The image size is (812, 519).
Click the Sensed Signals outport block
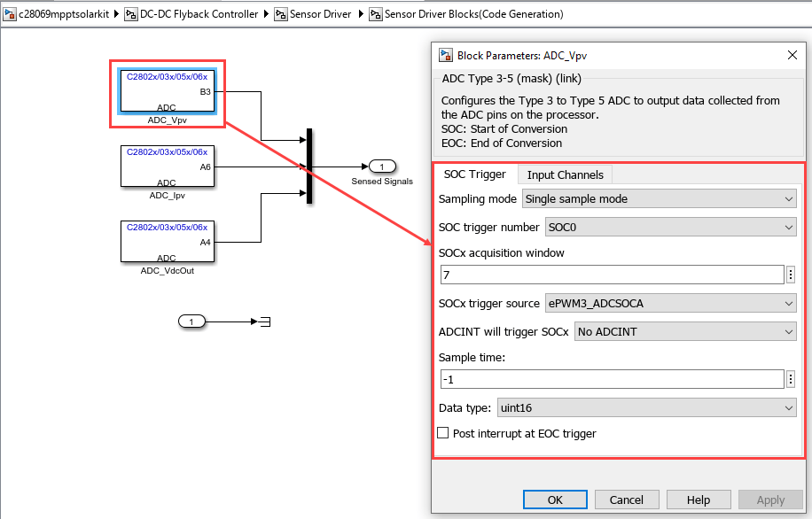(382, 167)
